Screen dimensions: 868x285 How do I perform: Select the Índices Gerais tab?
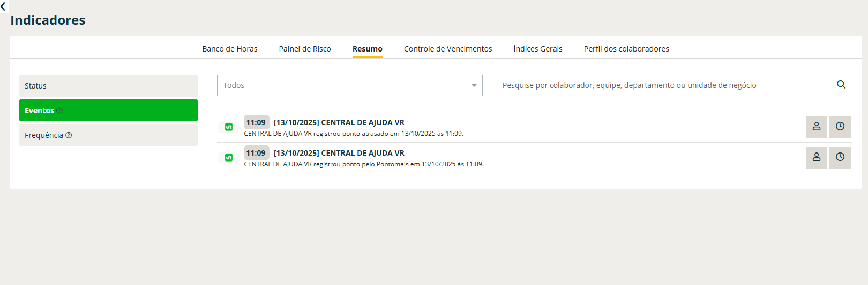point(537,49)
